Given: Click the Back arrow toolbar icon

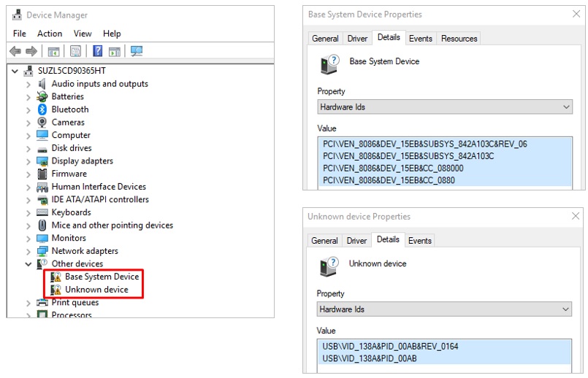Looking at the screenshot, I should click(15, 51).
